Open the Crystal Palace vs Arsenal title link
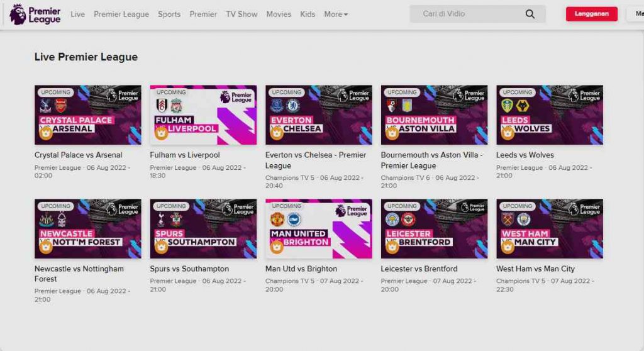This screenshot has height=351, width=644. pos(79,155)
